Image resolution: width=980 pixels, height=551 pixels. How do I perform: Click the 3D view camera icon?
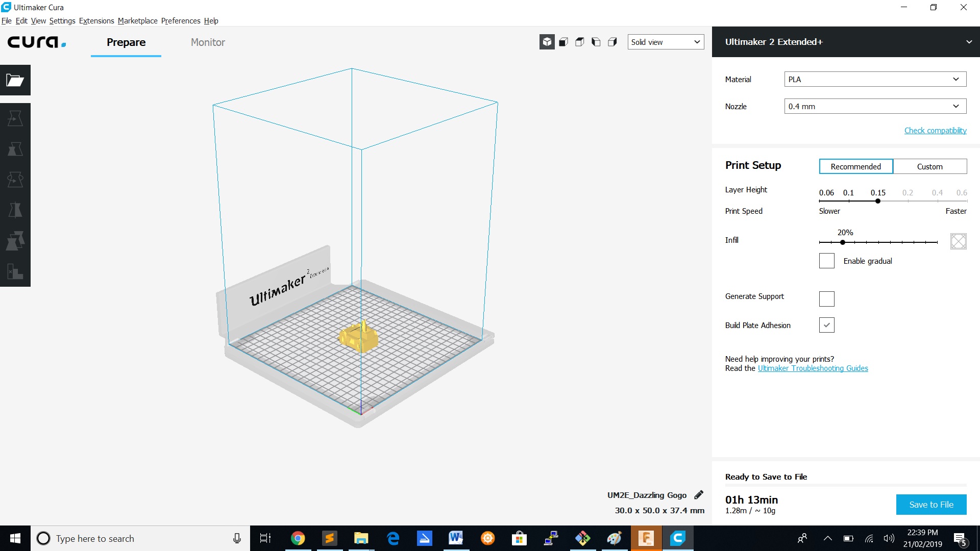click(x=547, y=42)
